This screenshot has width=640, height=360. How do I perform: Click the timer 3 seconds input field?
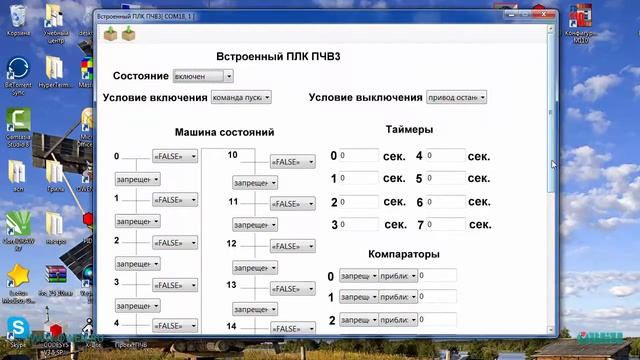(358, 224)
